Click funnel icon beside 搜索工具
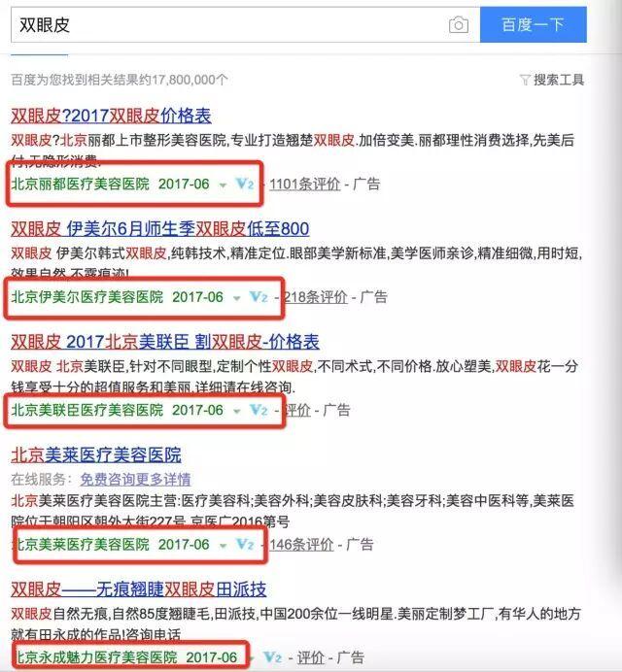The image size is (622, 672). tap(525, 80)
